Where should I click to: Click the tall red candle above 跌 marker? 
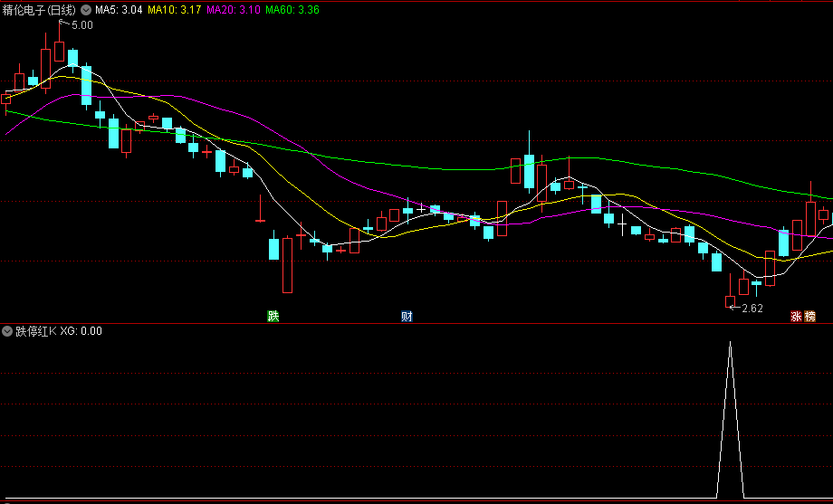coord(287,265)
